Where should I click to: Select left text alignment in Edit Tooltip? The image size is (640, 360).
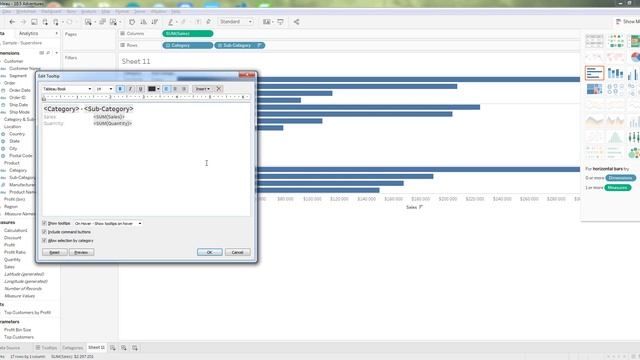[166, 89]
